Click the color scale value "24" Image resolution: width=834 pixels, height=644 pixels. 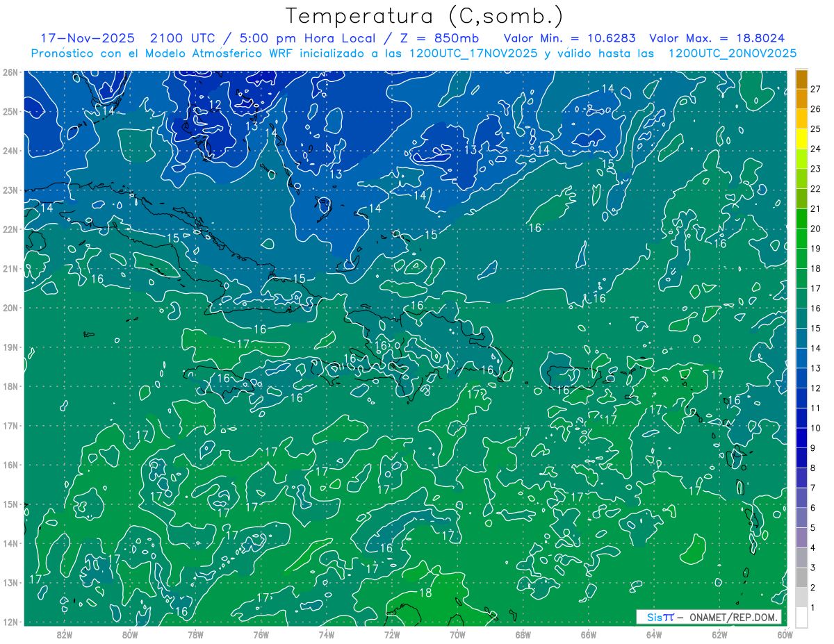click(x=815, y=149)
